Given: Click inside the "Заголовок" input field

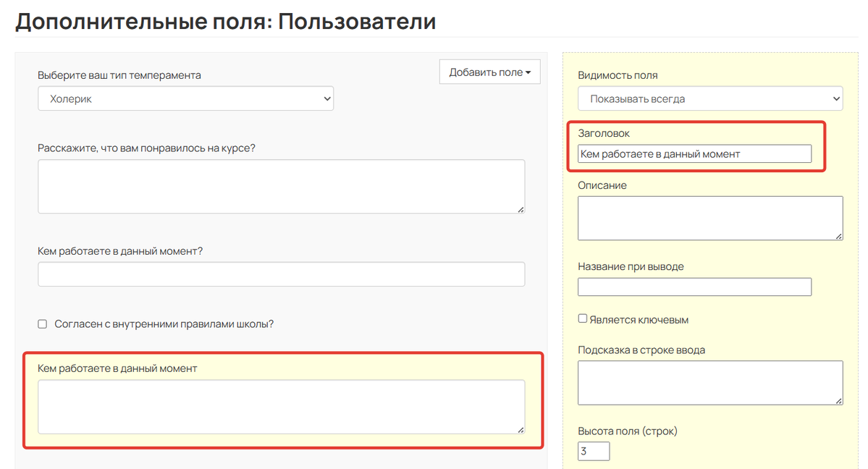Looking at the screenshot, I should 694,153.
